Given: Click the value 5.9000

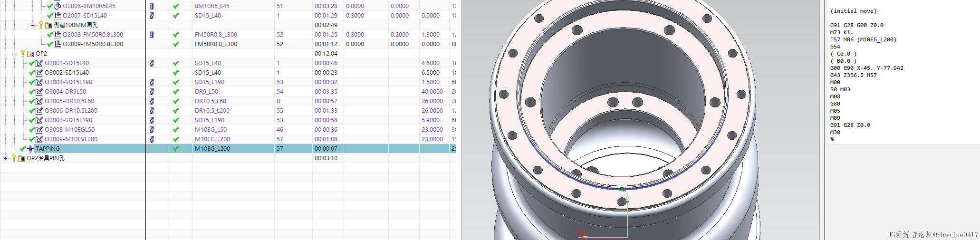Looking at the screenshot, I should [x=431, y=120].
